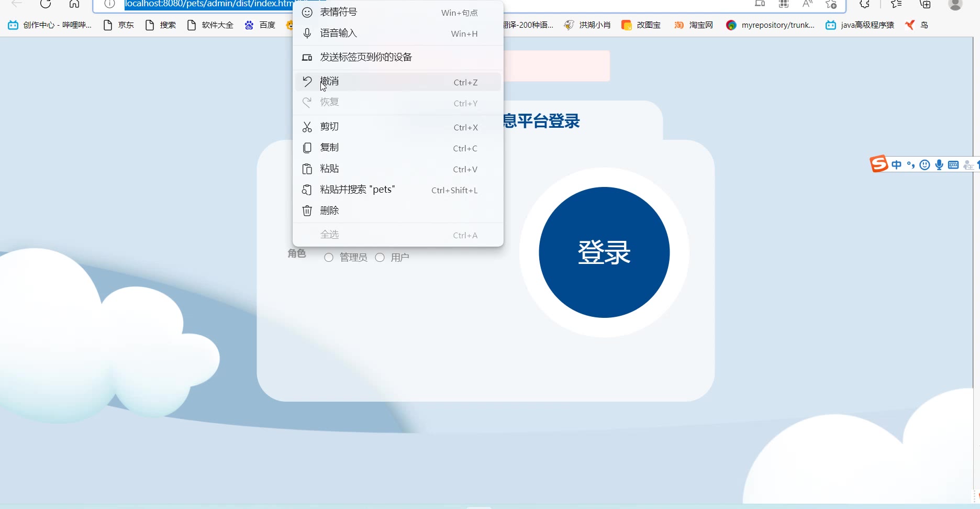Open the 翻译-200种语 bookmark
This screenshot has width=980, height=509.
528,25
